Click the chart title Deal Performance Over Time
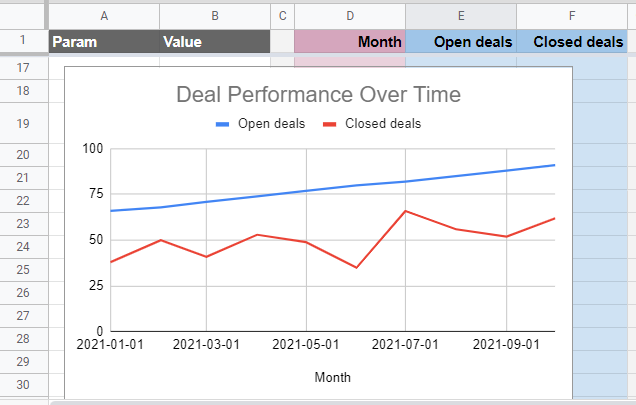The width and height of the screenshot is (636, 405). [318, 95]
